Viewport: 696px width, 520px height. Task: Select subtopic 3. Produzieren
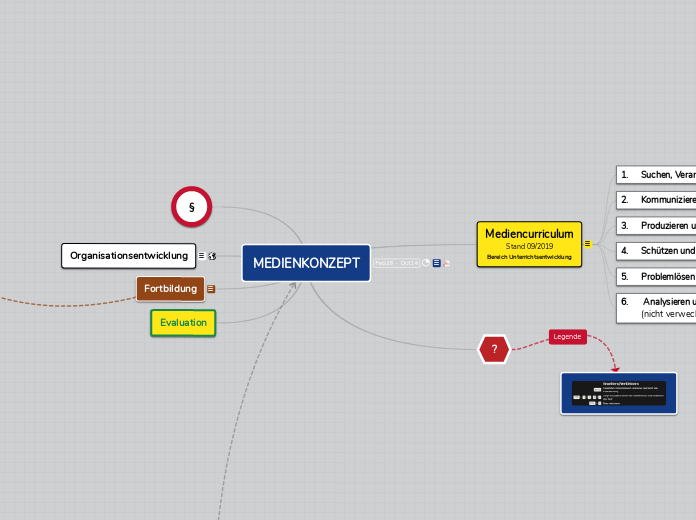coord(656,226)
